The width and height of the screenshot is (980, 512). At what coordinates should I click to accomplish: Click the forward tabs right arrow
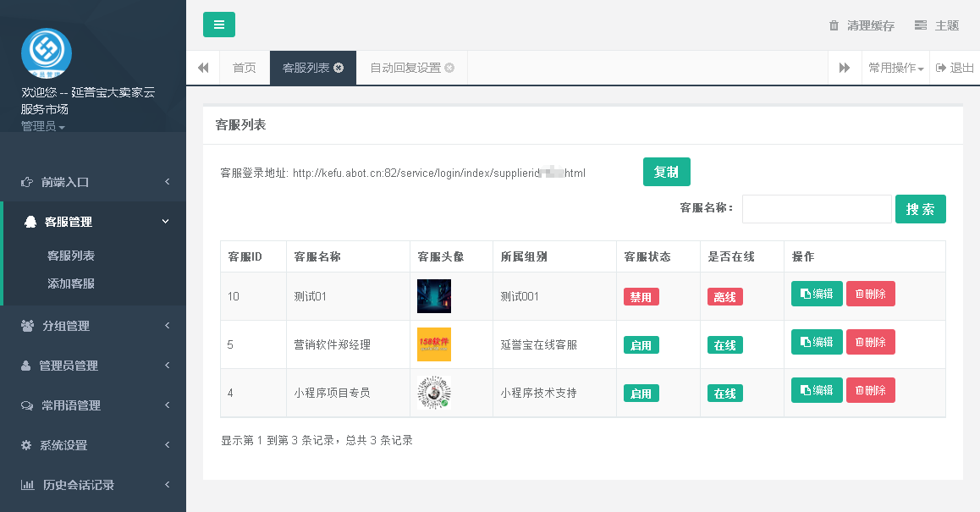(845, 68)
